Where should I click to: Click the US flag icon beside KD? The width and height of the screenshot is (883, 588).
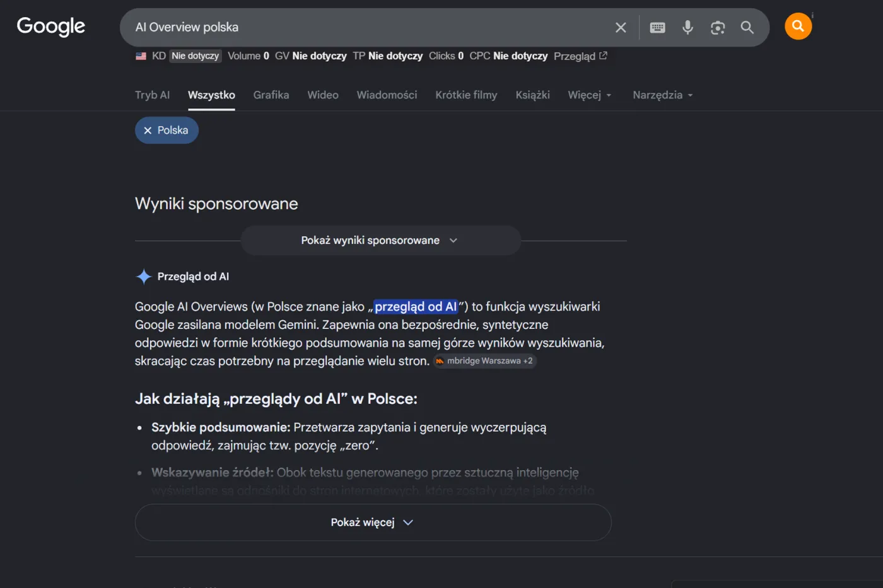tap(141, 56)
